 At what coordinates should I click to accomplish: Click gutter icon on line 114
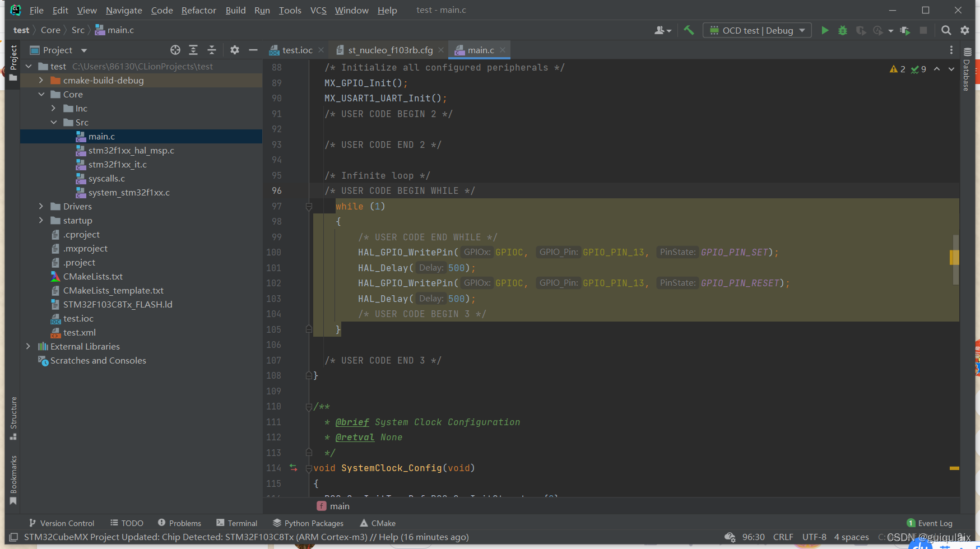[x=293, y=467]
